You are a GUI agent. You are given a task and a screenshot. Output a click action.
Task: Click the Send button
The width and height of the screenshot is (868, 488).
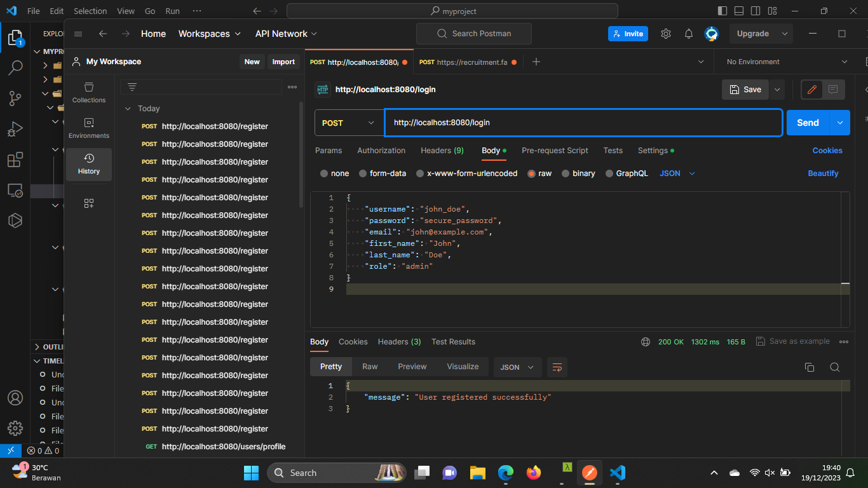(807, 122)
